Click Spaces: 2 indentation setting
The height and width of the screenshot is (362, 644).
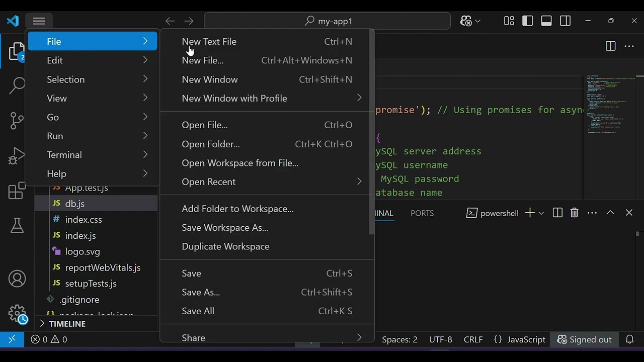[399, 339]
